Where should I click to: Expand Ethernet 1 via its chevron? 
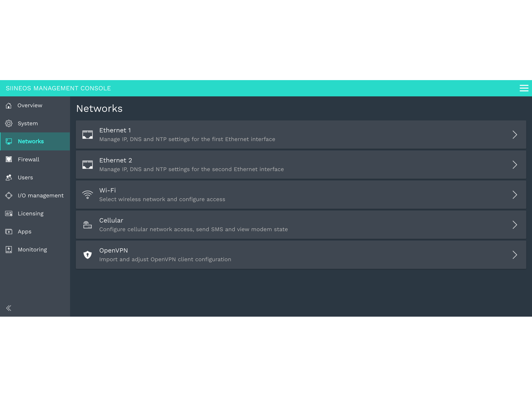click(x=515, y=135)
